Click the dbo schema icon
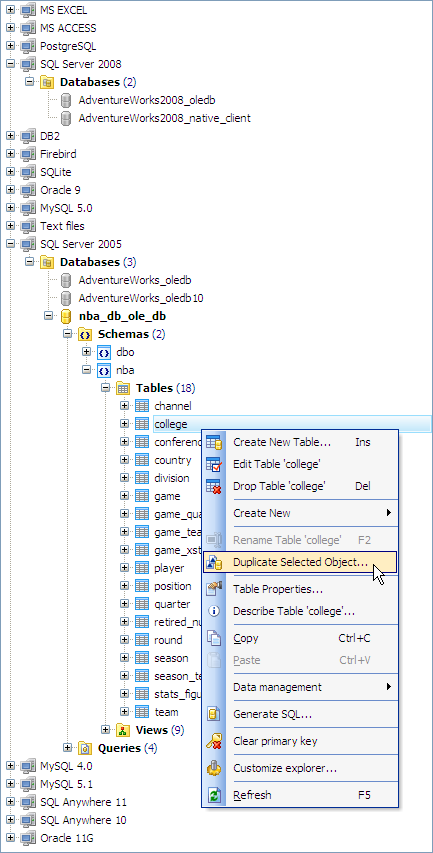The height and width of the screenshot is (853, 433). pos(104,352)
